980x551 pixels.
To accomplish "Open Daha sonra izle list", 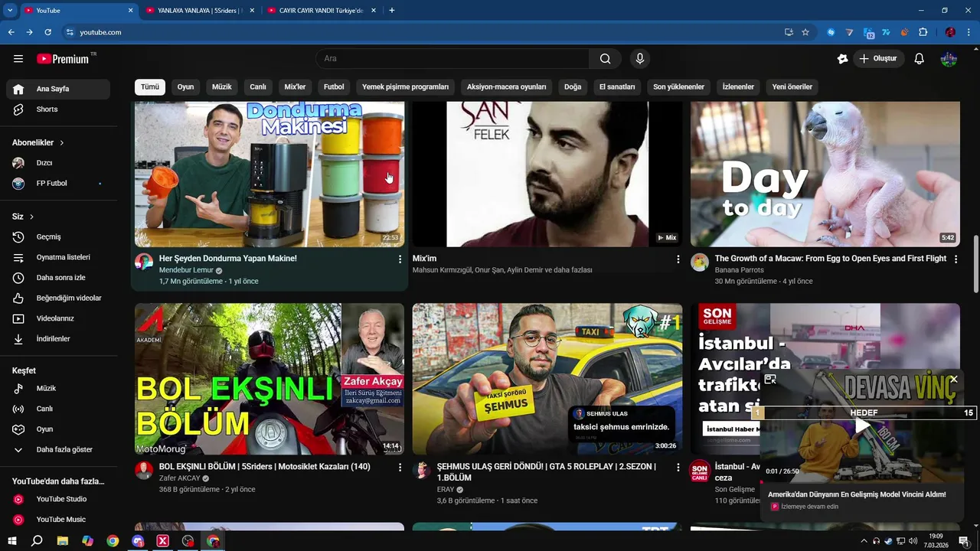I will 58,278.
